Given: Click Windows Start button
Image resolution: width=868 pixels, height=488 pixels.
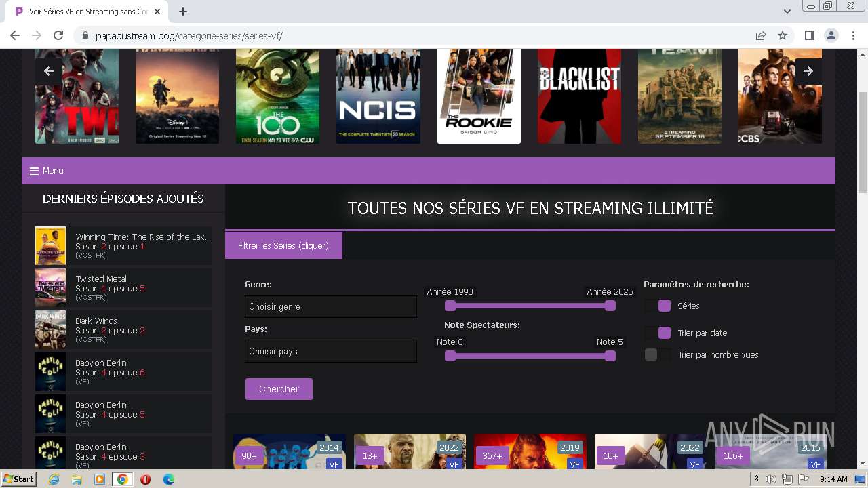Looking at the screenshot, I should (18, 479).
